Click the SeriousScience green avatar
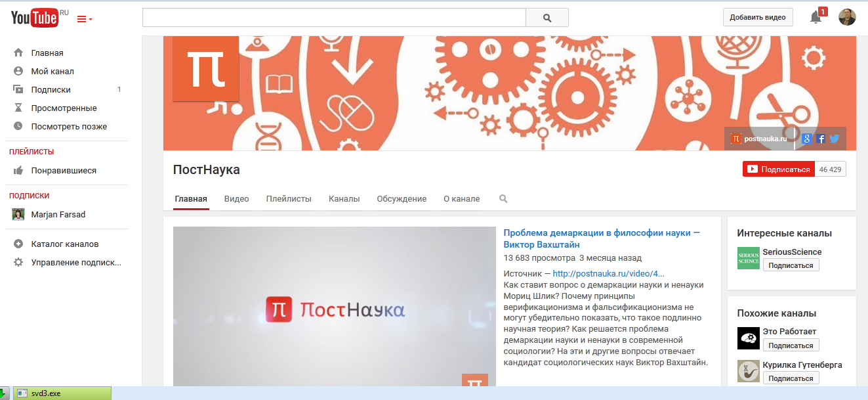This screenshot has width=868, height=400. pos(748,258)
